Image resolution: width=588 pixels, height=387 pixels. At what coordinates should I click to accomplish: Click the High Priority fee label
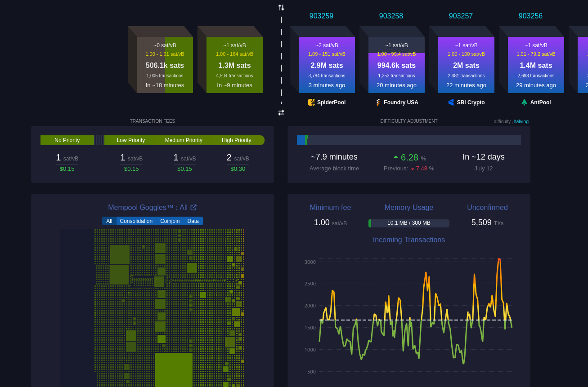pyautogui.click(x=236, y=140)
